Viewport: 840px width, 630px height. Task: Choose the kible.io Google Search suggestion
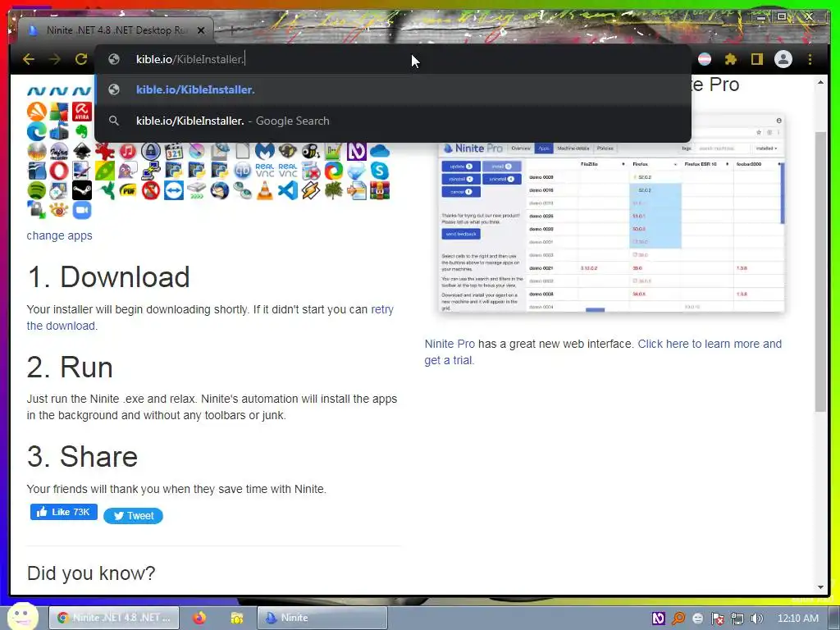393,121
